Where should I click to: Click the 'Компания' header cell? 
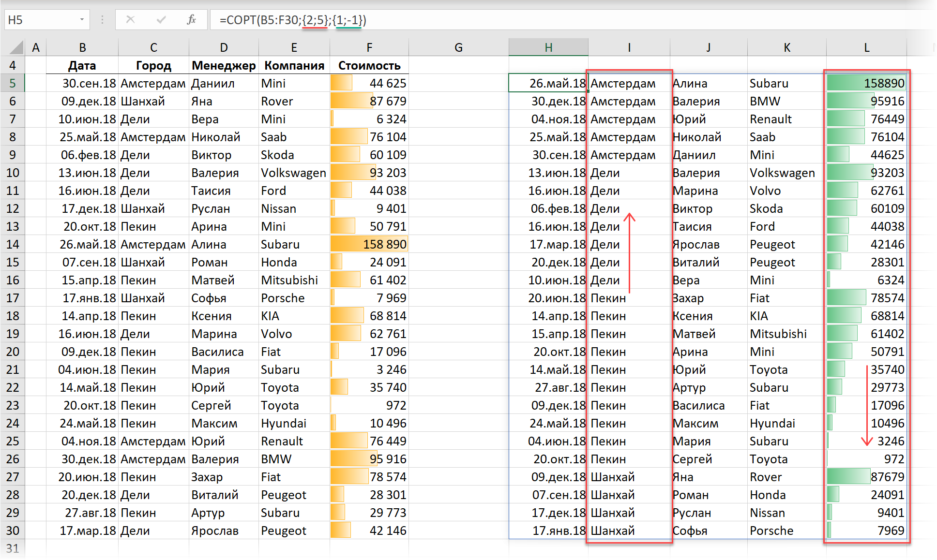pos(294,65)
